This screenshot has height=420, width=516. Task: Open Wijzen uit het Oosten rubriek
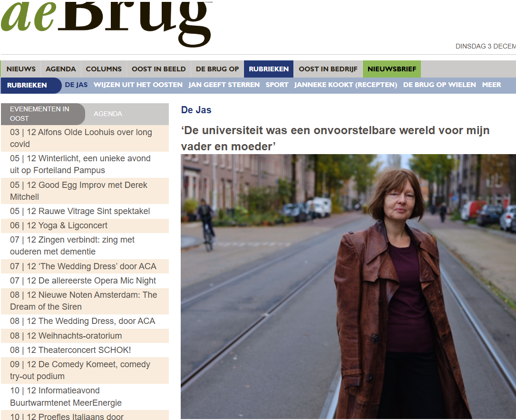coord(138,85)
